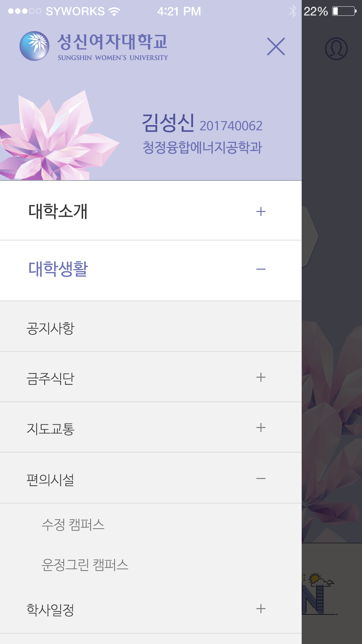This screenshot has height=644, width=362.
Task: Tap the user profile icon
Action: click(x=336, y=49)
